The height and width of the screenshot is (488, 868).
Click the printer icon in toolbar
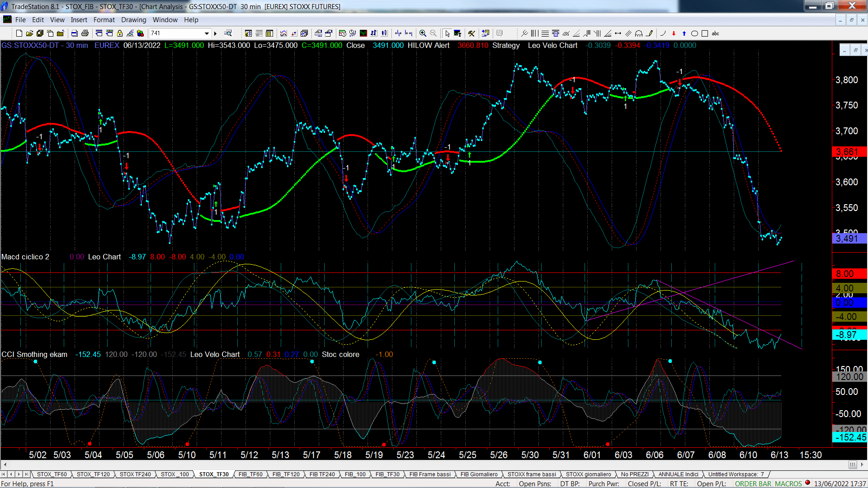tap(85, 33)
